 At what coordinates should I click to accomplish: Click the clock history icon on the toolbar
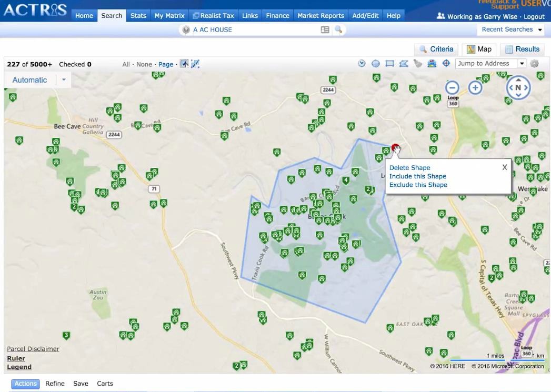[362, 63]
